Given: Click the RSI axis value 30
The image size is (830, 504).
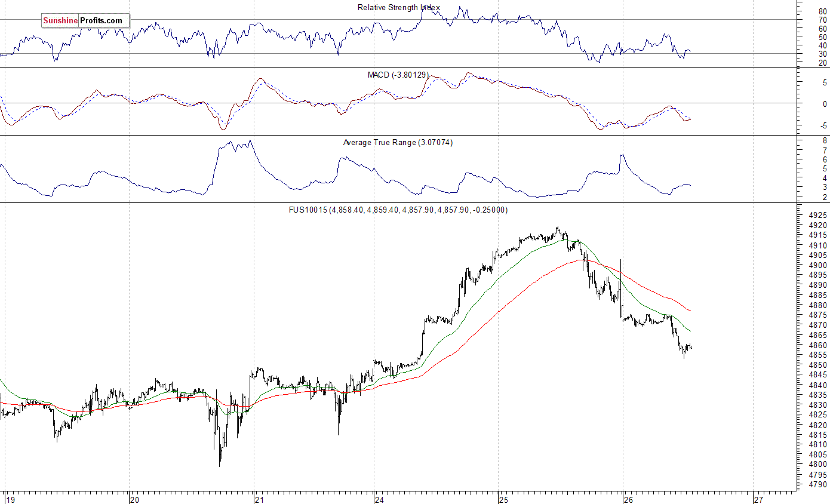Looking at the screenshot, I should pos(822,54).
